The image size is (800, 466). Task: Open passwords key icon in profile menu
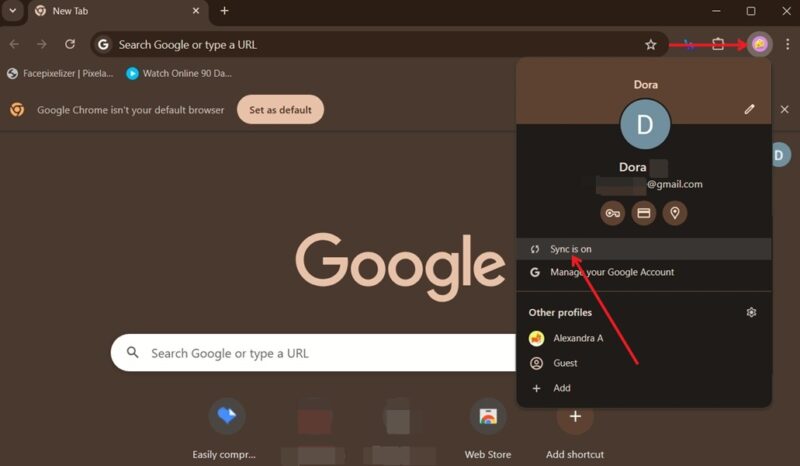click(x=613, y=213)
